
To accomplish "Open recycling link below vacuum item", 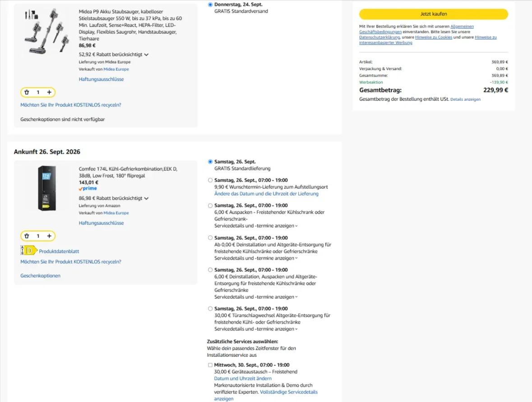I will click(70, 105).
